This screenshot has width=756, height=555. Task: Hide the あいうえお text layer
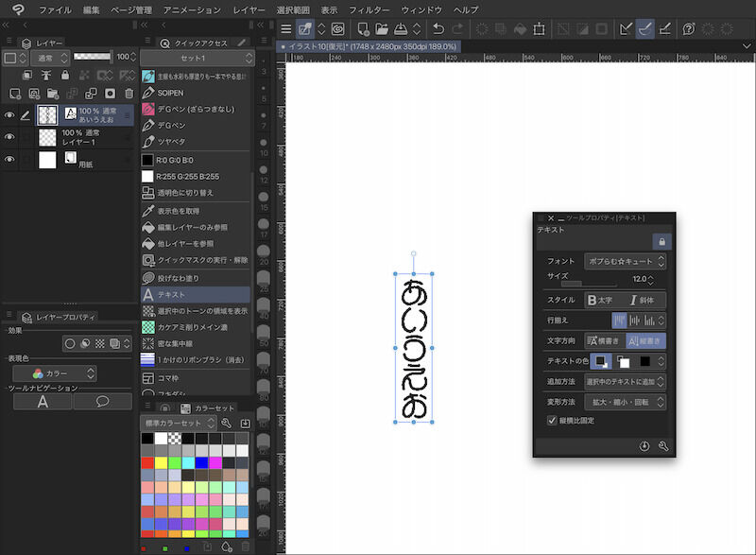click(9, 115)
